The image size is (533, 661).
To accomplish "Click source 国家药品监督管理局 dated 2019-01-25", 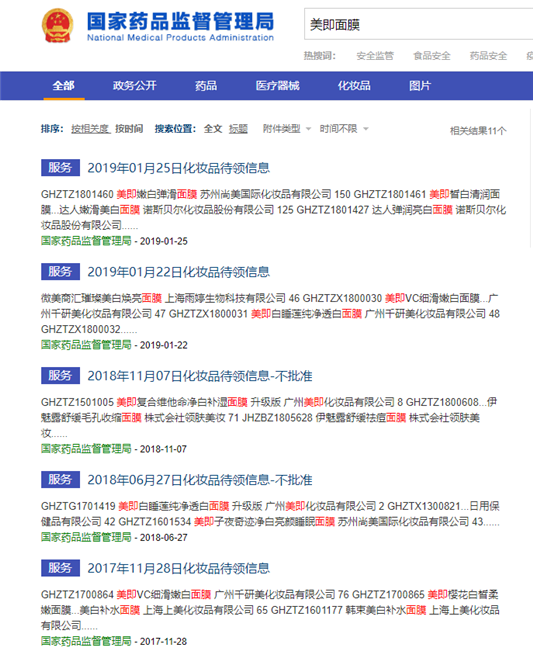I will click(86, 241).
